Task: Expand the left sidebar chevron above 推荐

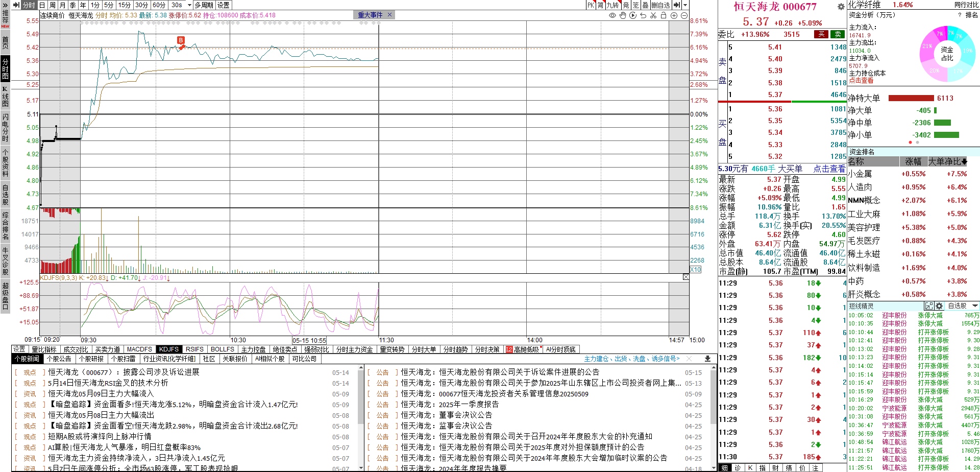Action: click(x=5, y=5)
